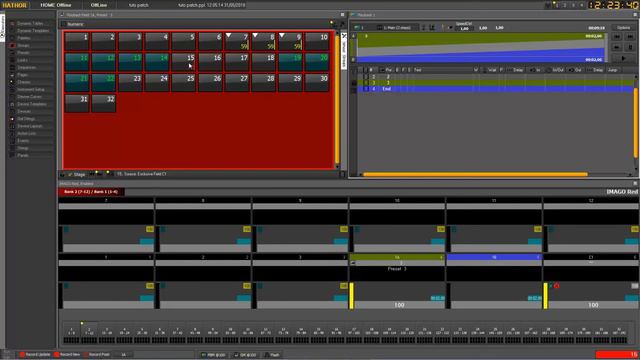Viewport: 640px width, 360px height.
Task: Click the Jump column header
Action: 613,70
